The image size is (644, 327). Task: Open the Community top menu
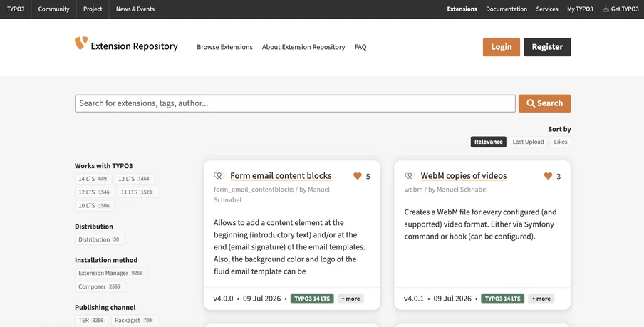point(54,9)
